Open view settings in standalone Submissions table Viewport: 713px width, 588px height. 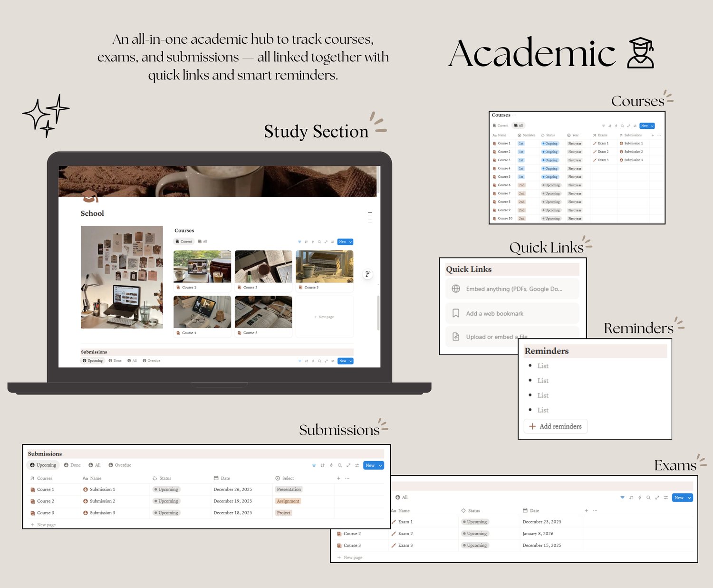coord(357,465)
